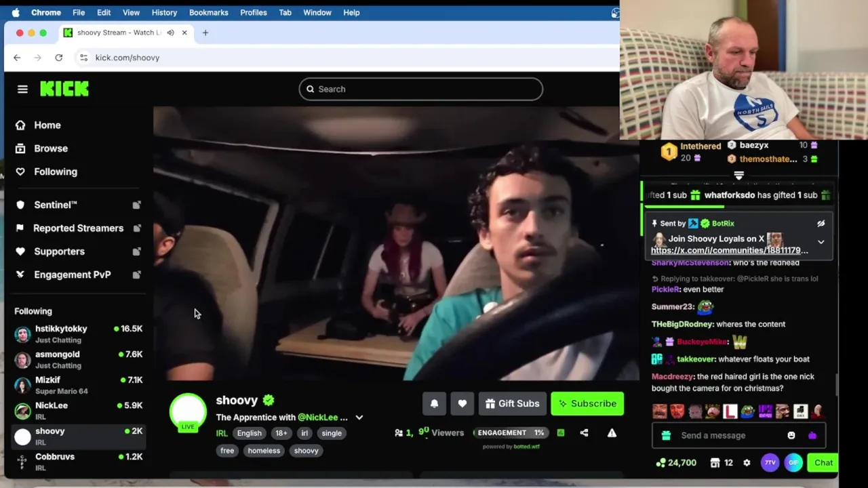The width and height of the screenshot is (868, 488).
Task: Open the hamburger menu next to Kick logo
Action: click(22, 89)
